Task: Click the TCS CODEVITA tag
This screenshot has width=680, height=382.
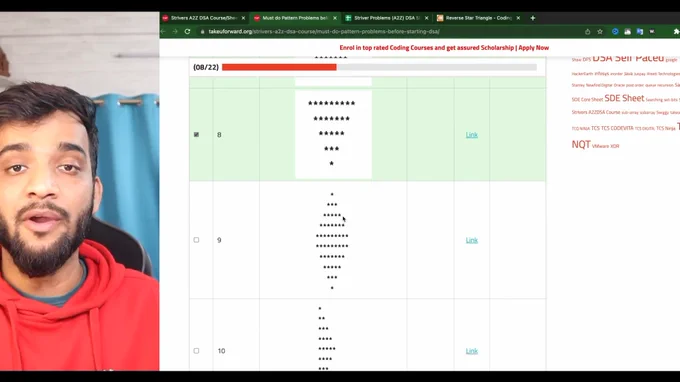Action: pos(617,128)
